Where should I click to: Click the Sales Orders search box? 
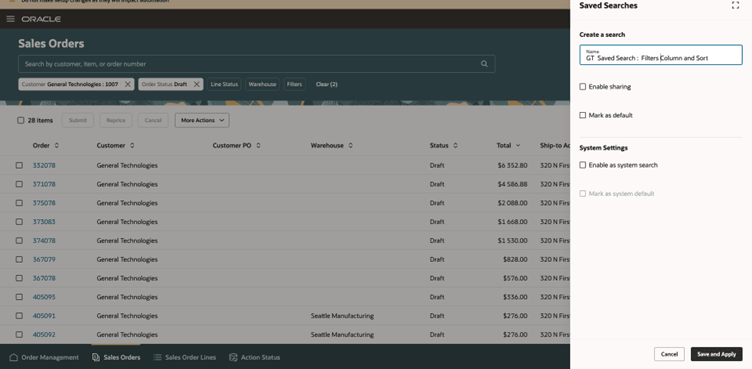[257, 64]
